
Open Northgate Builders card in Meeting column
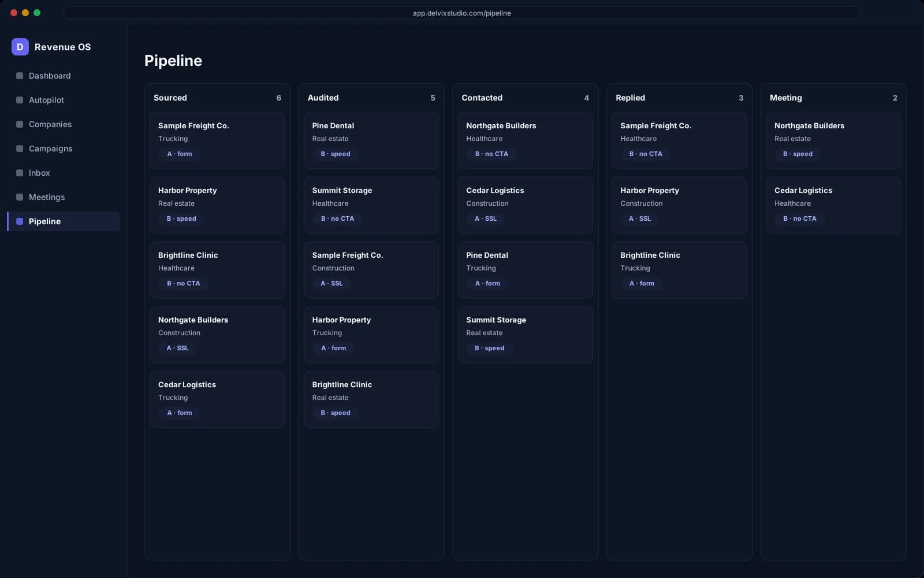click(834, 140)
